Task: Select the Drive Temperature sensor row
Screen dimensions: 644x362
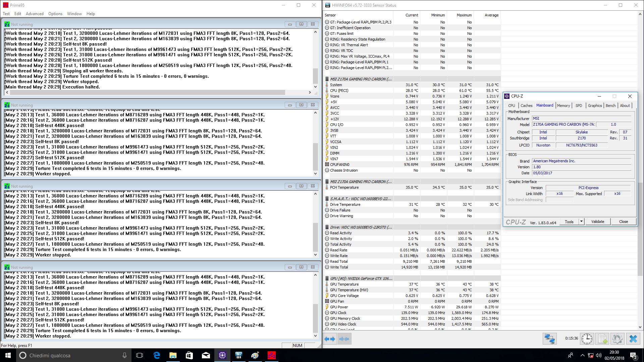Action: (412, 204)
